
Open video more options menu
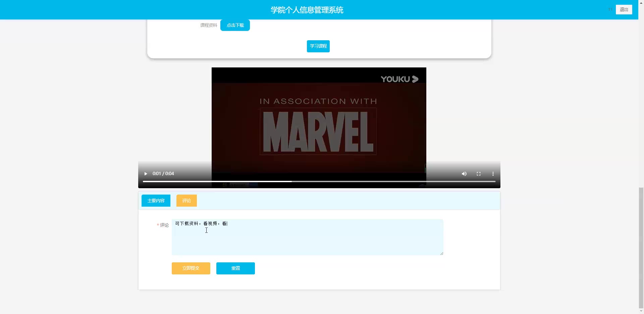493,174
